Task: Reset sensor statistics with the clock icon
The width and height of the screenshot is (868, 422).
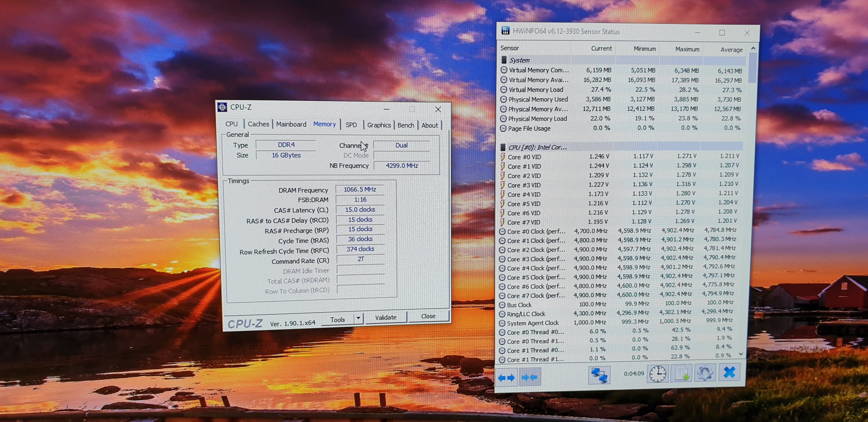Action: coord(657,373)
